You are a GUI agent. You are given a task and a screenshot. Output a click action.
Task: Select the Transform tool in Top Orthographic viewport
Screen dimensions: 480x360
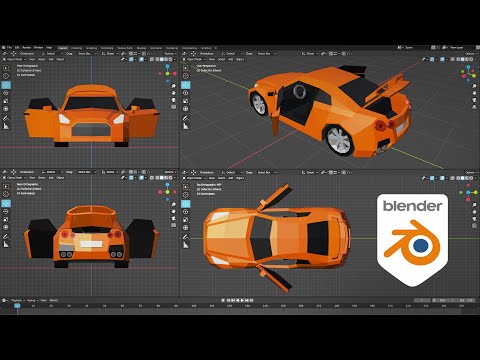click(x=186, y=228)
